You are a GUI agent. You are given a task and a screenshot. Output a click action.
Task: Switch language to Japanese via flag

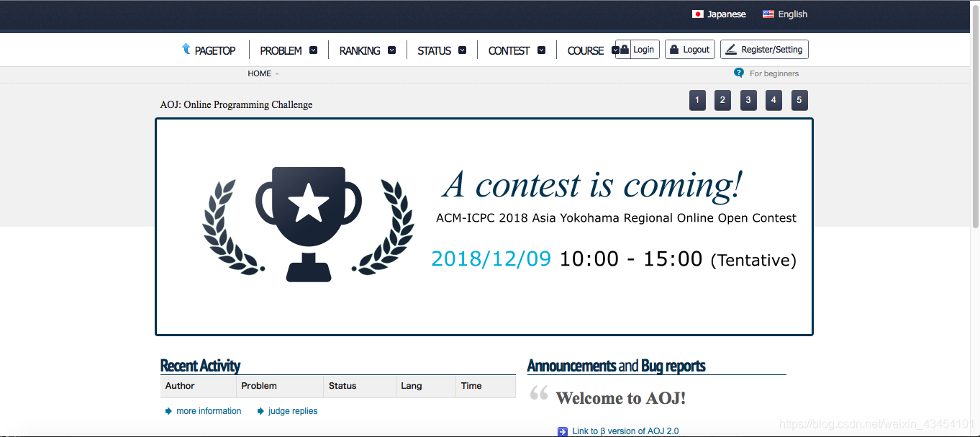click(x=697, y=14)
